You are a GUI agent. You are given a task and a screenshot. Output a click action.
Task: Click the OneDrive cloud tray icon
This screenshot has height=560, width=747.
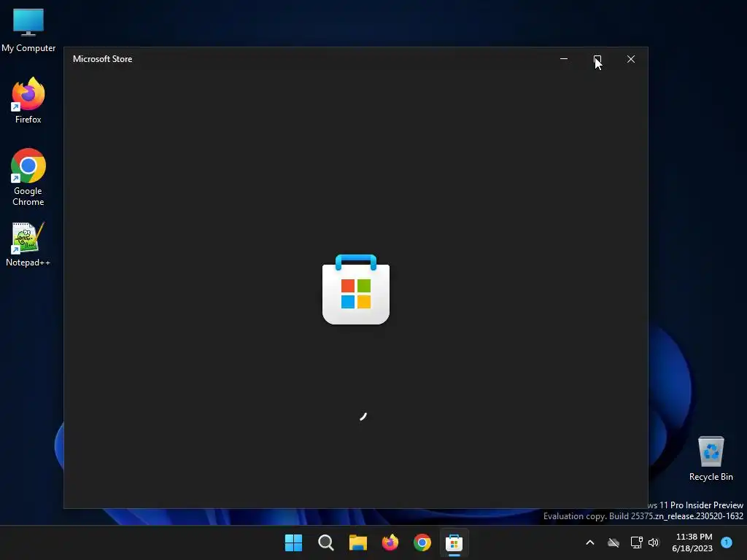[614, 542]
